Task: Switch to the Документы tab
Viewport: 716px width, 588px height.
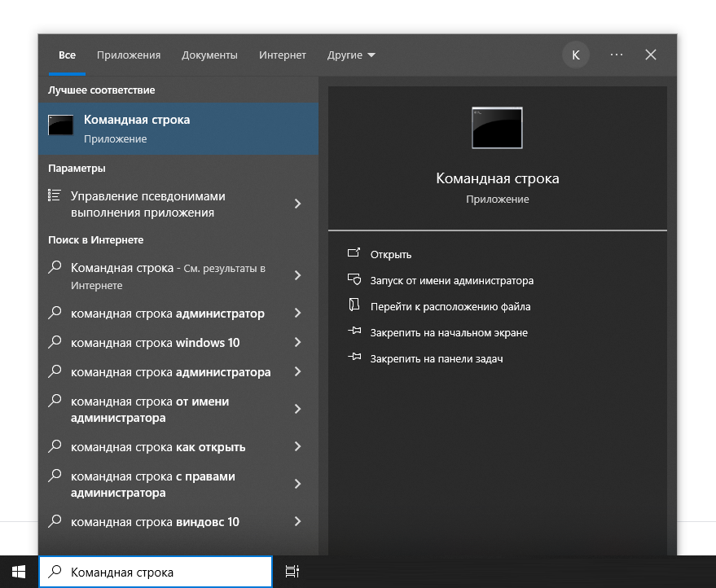Action: 209,55
